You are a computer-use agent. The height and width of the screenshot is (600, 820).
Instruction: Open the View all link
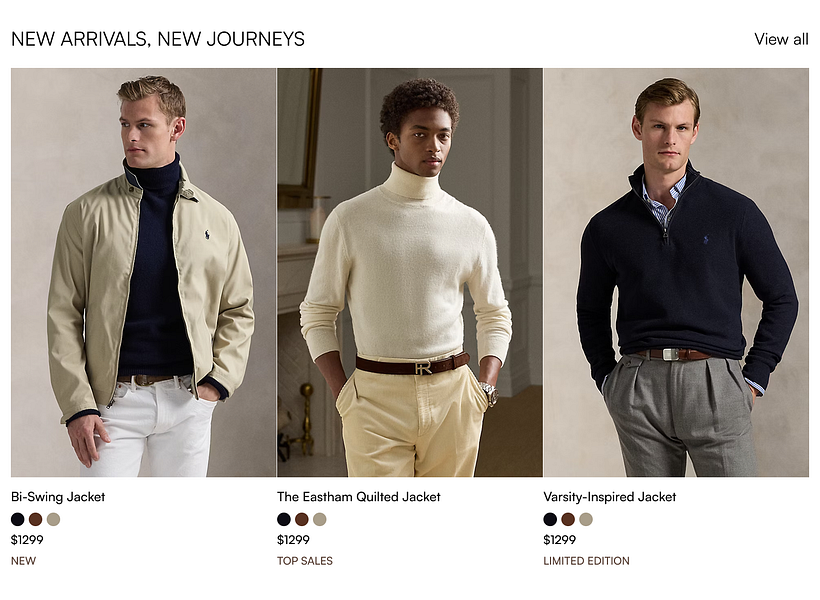pyautogui.click(x=781, y=39)
